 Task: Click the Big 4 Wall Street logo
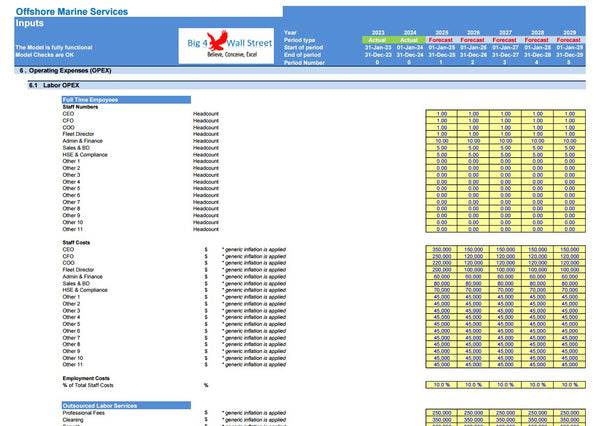(229, 46)
